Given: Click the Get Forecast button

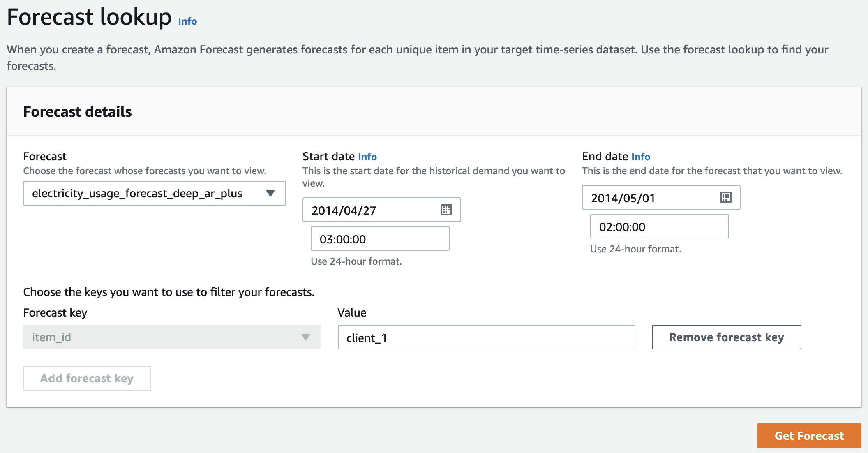Looking at the screenshot, I should pyautogui.click(x=809, y=436).
